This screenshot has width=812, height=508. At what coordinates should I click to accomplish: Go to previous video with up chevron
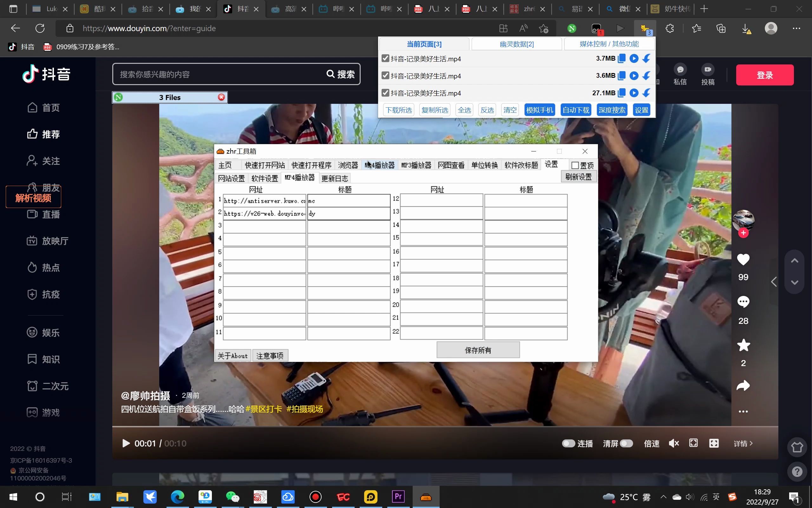coord(794,260)
